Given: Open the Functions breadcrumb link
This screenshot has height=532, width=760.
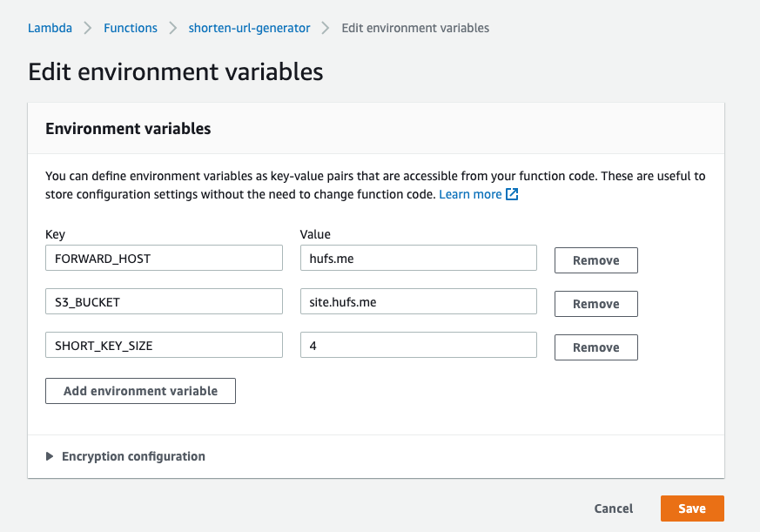Looking at the screenshot, I should point(131,28).
